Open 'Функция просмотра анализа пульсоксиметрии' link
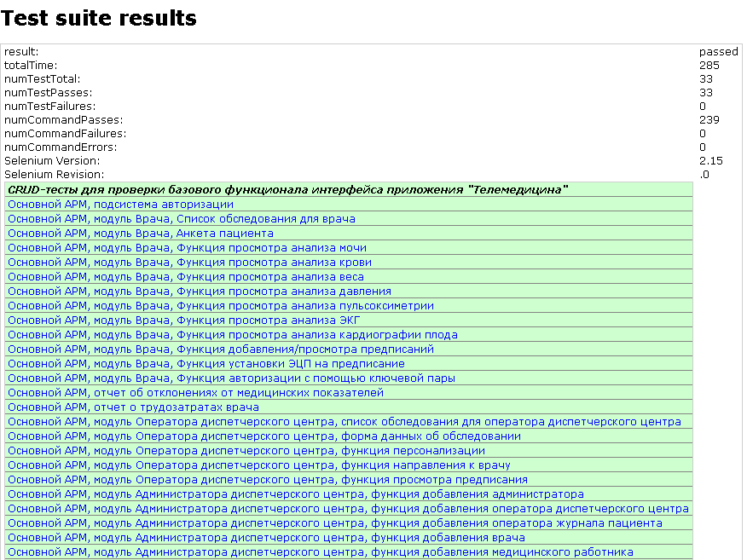 [221, 306]
